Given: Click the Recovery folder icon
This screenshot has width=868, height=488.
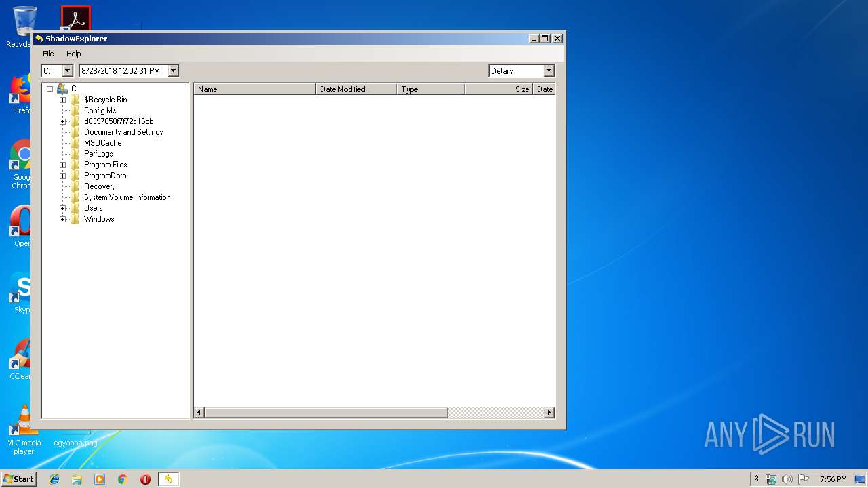Looking at the screenshot, I should click(x=75, y=186).
